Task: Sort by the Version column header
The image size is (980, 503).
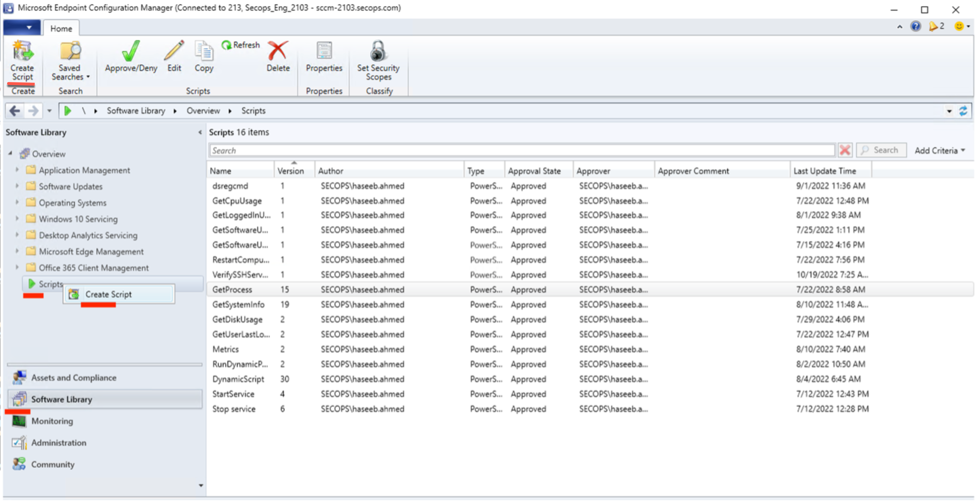Action: (294, 171)
